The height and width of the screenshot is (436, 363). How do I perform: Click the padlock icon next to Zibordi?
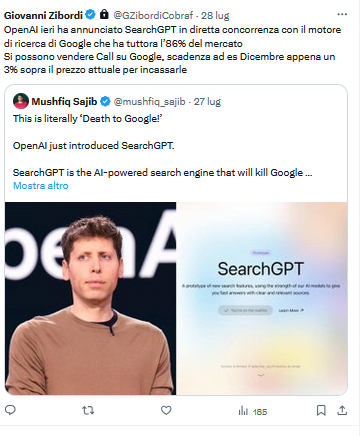[104, 14]
